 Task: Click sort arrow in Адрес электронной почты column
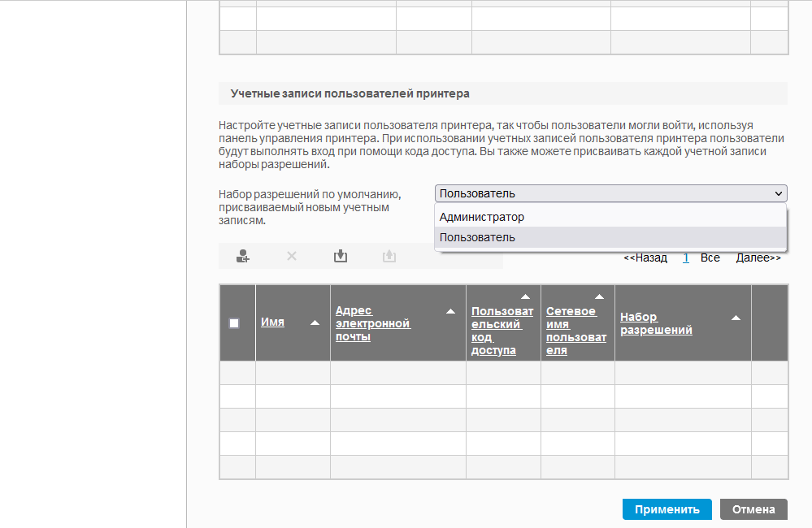(x=450, y=312)
